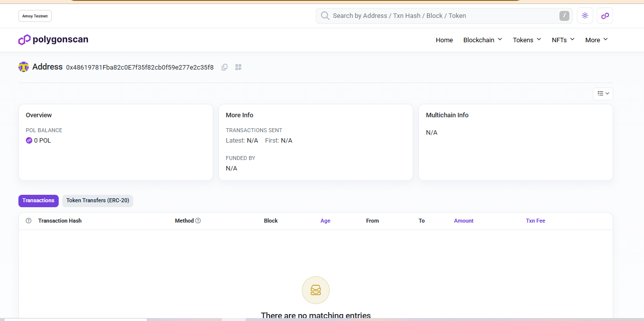Click the To column header
The width and height of the screenshot is (644, 321).
(422, 221)
